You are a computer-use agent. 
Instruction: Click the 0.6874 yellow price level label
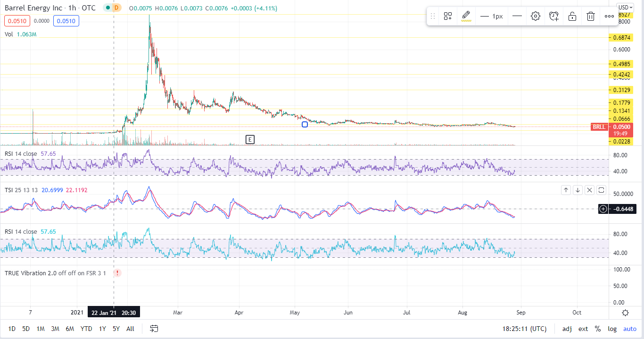(621, 37)
